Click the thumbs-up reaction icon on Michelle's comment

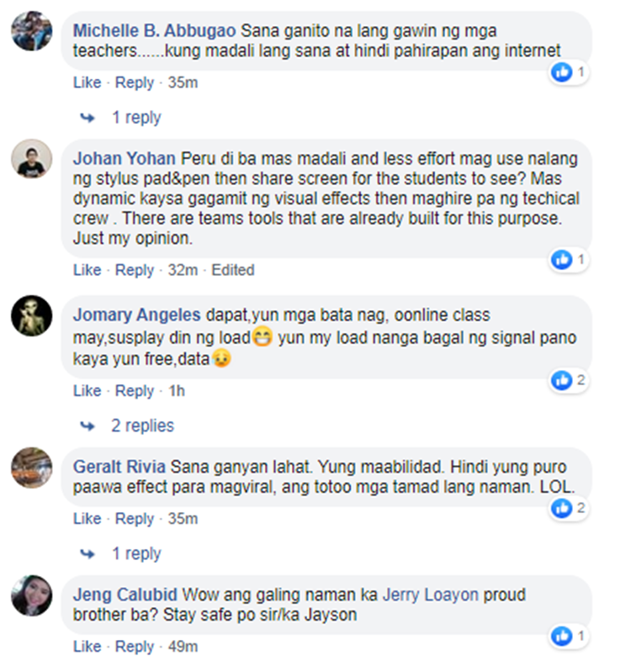(x=561, y=72)
